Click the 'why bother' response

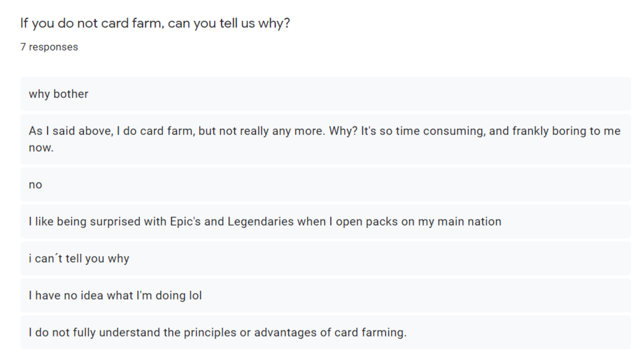click(59, 94)
